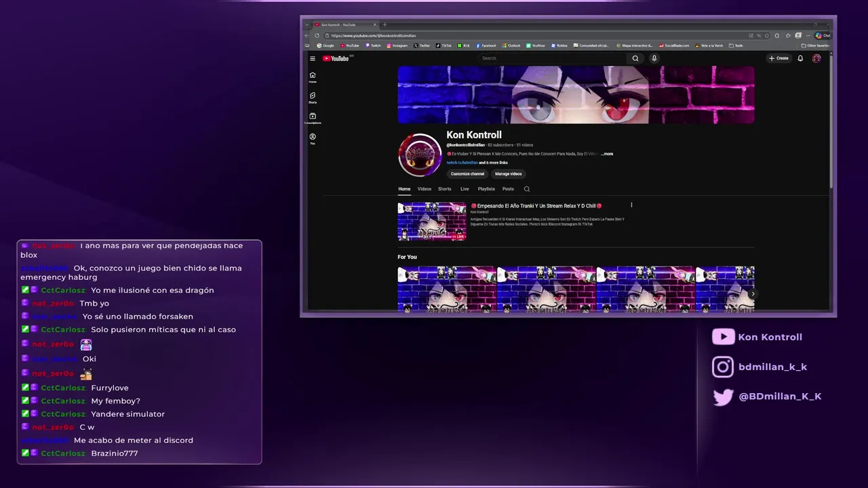The image size is (868, 488).
Task: Switch to the Posts channel tab
Action: click(x=508, y=189)
